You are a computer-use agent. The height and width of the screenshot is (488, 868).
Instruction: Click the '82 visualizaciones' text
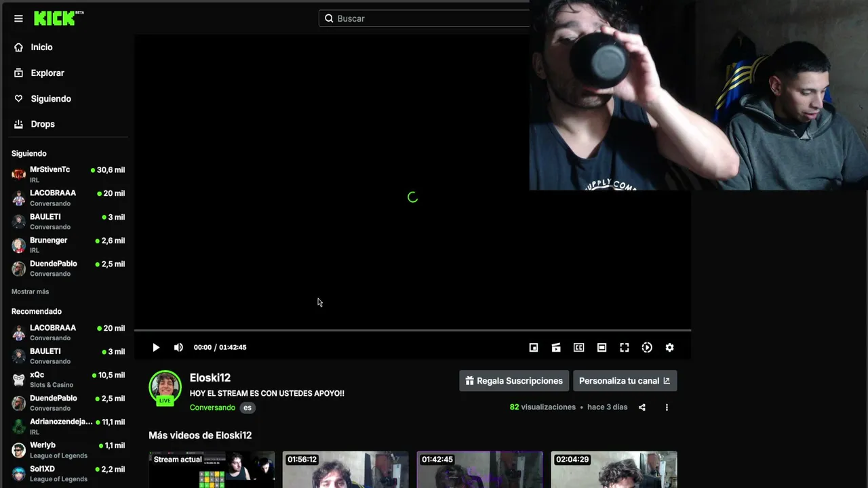pos(542,407)
